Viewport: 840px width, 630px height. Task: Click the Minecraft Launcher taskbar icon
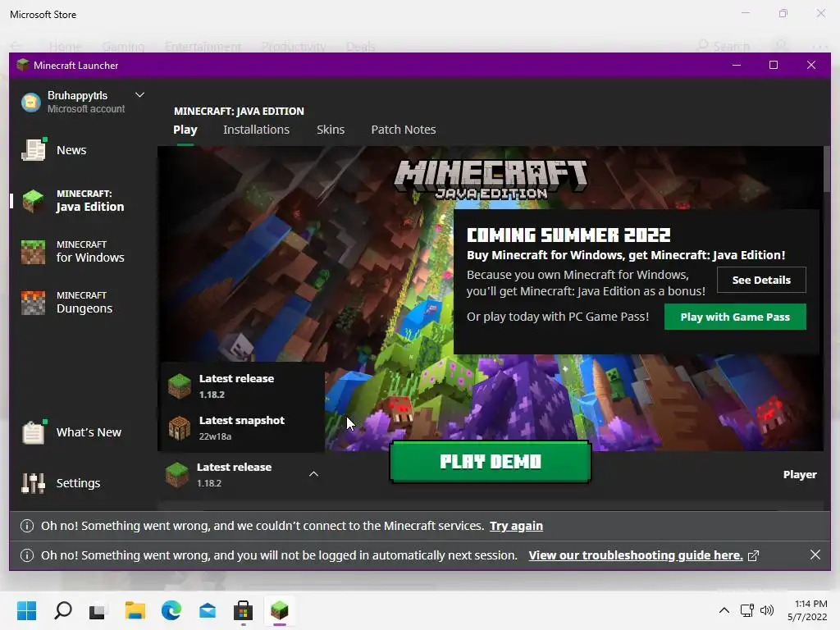click(280, 610)
